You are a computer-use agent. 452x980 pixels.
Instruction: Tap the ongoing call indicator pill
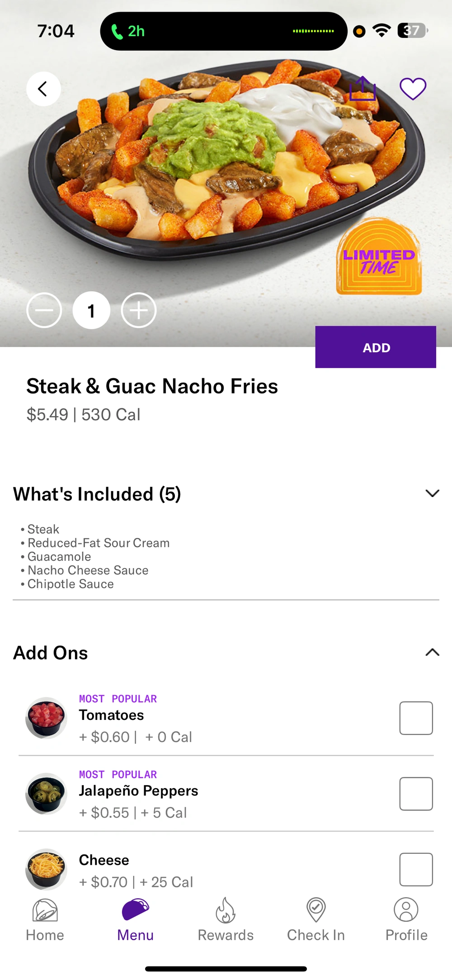(223, 31)
